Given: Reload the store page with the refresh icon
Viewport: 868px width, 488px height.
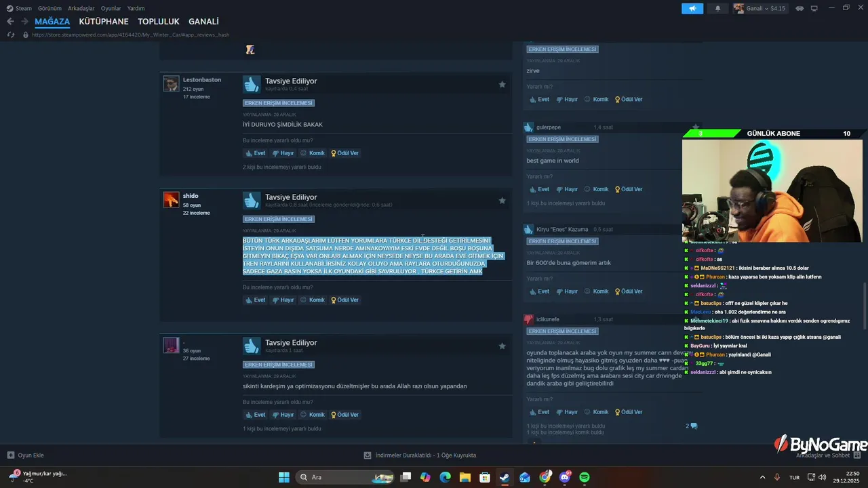Looking at the screenshot, I should [11, 35].
